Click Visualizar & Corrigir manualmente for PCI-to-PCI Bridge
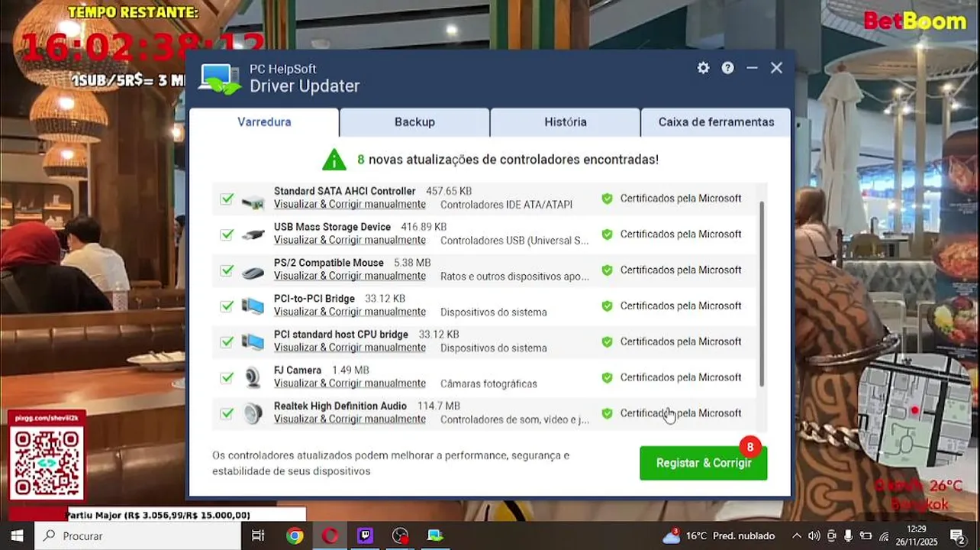 [350, 312]
